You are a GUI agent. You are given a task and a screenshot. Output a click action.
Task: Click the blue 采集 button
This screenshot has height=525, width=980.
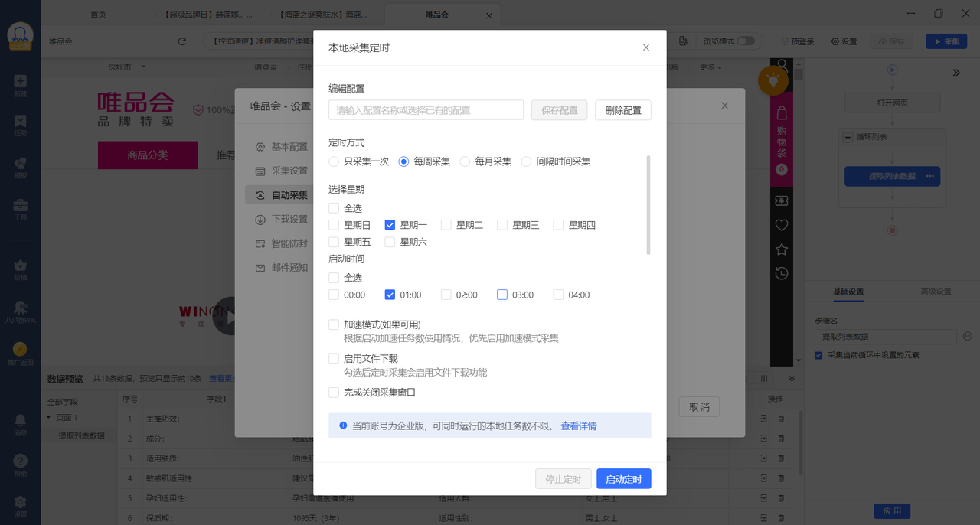click(x=946, y=41)
